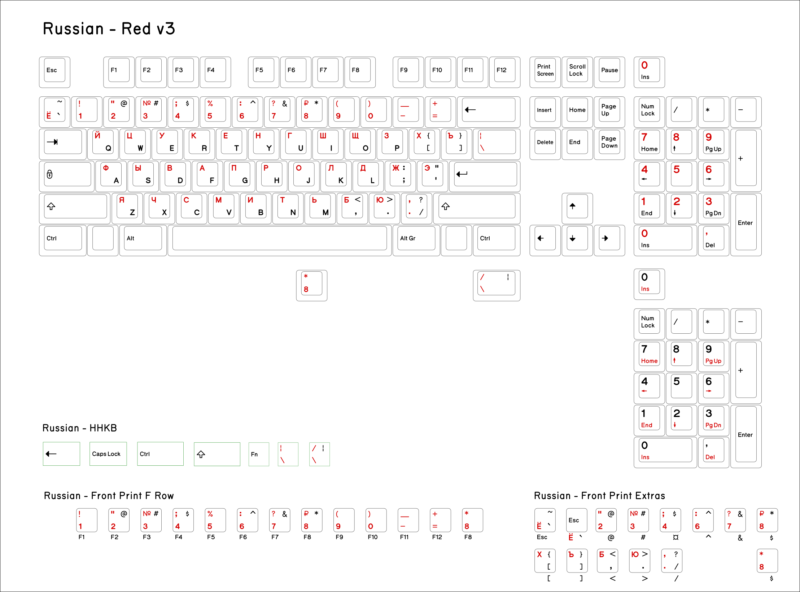This screenshot has width=800, height=592.
Task: Click the HHKB Shift key
Action: click(x=217, y=454)
